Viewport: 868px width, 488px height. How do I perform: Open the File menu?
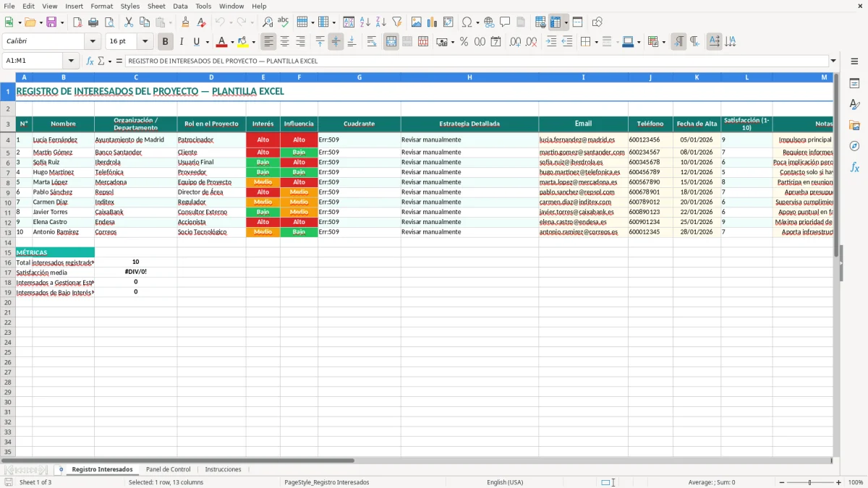click(x=9, y=6)
